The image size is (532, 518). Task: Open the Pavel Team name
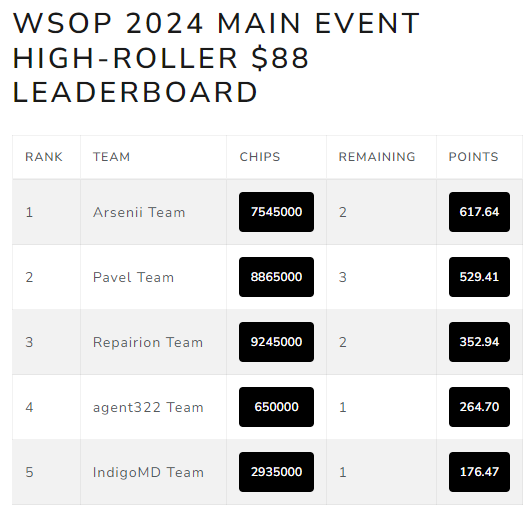click(133, 277)
